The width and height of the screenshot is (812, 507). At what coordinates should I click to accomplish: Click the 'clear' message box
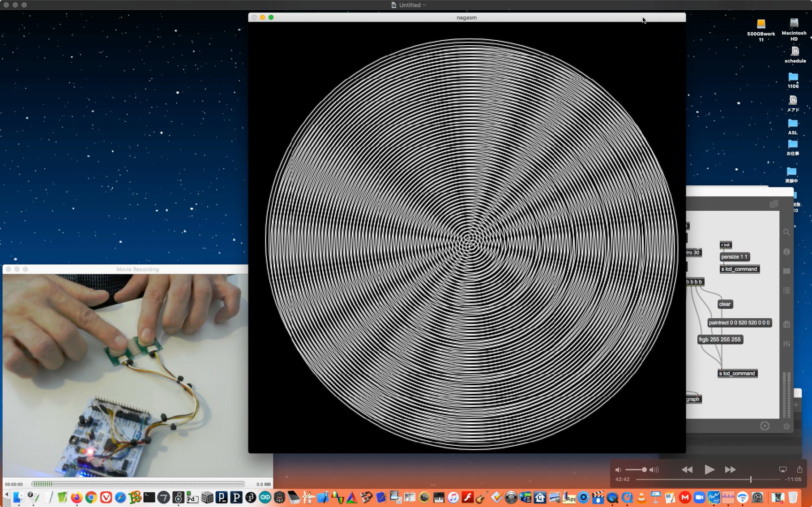pyautogui.click(x=725, y=304)
